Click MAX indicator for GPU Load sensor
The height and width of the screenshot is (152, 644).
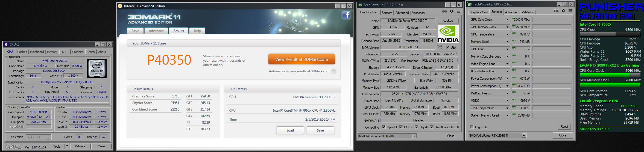514,48
